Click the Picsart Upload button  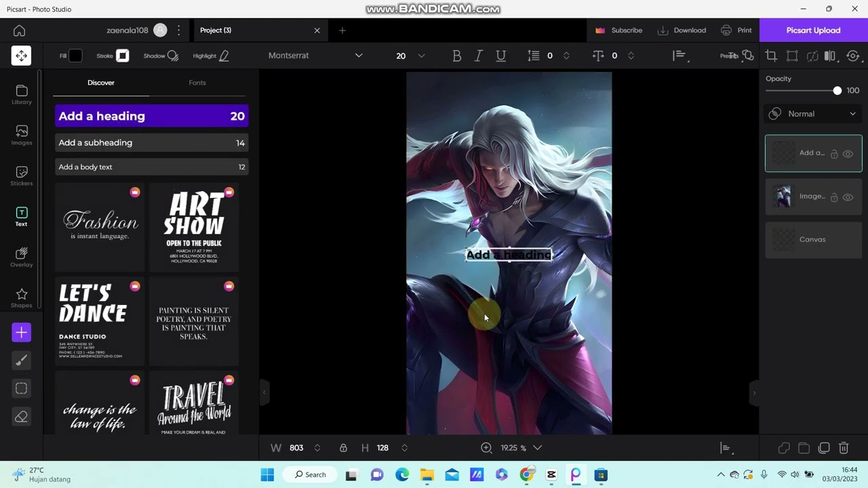point(813,30)
